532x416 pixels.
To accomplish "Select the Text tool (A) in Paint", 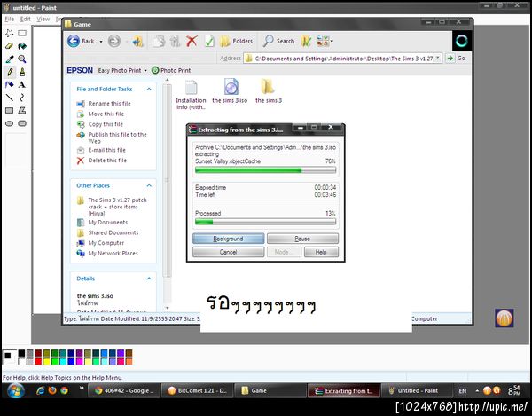I will click(22, 84).
